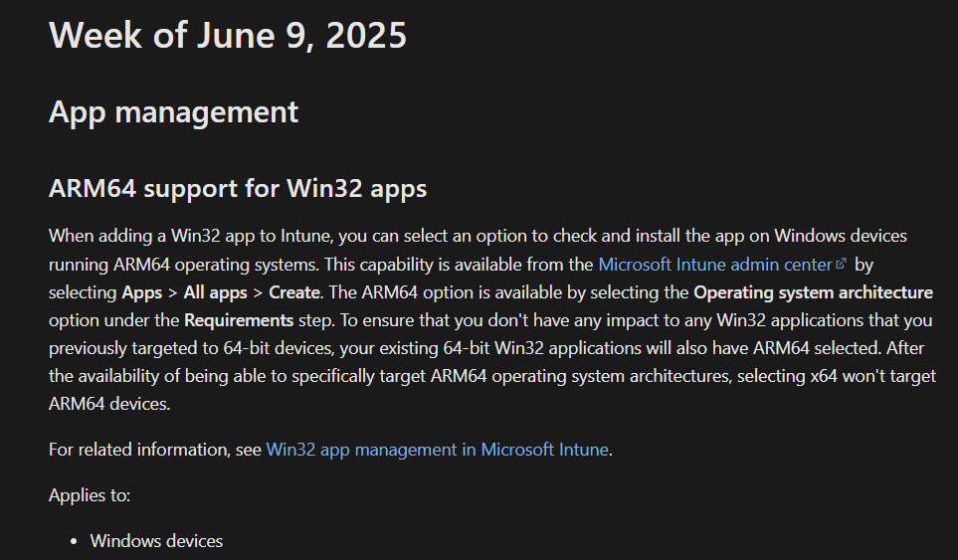Click the For related information sentence
958x560 pixels.
pyautogui.click(x=330, y=450)
